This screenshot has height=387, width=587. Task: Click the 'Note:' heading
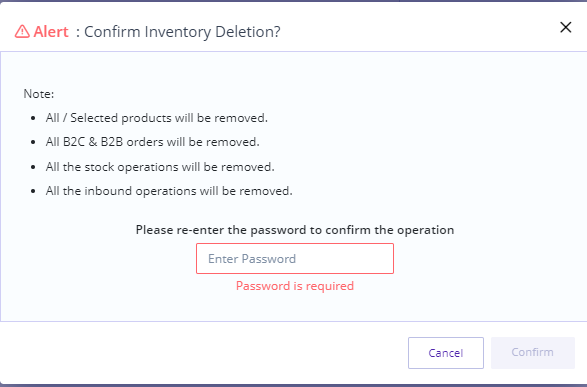pyautogui.click(x=39, y=94)
